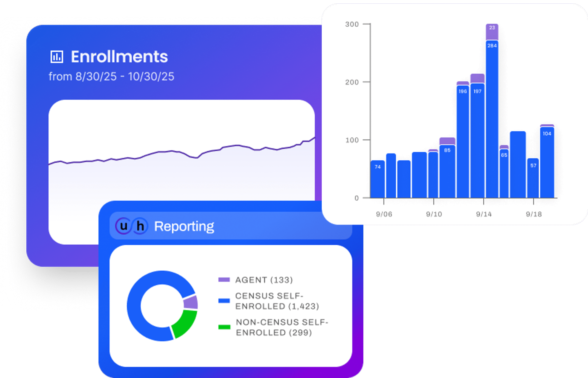Click the blue bar labeled 104

click(x=547, y=162)
